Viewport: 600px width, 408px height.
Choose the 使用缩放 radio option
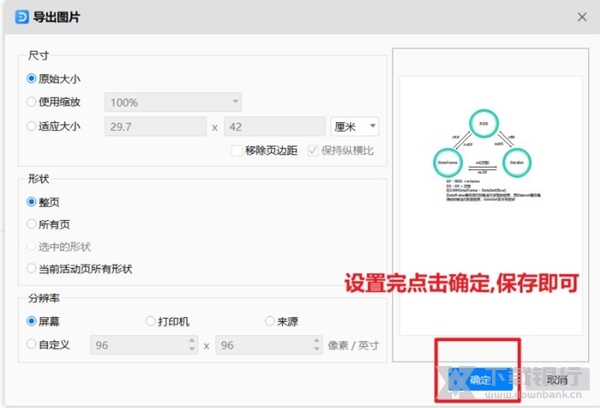click(x=31, y=102)
